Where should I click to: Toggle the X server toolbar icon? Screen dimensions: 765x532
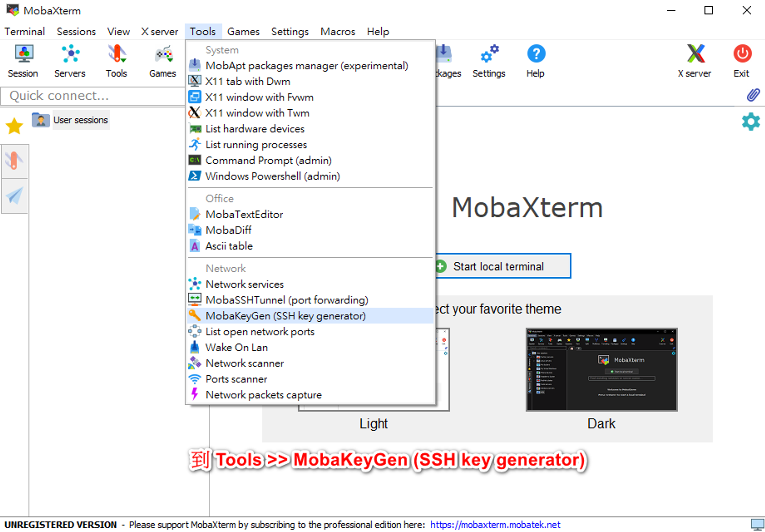695,61
